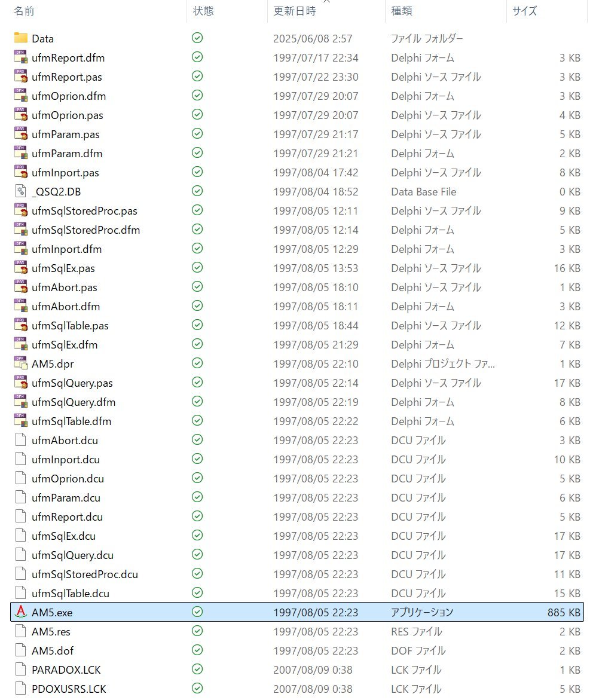Click the date 2025/06/08 2:57

click(313, 39)
